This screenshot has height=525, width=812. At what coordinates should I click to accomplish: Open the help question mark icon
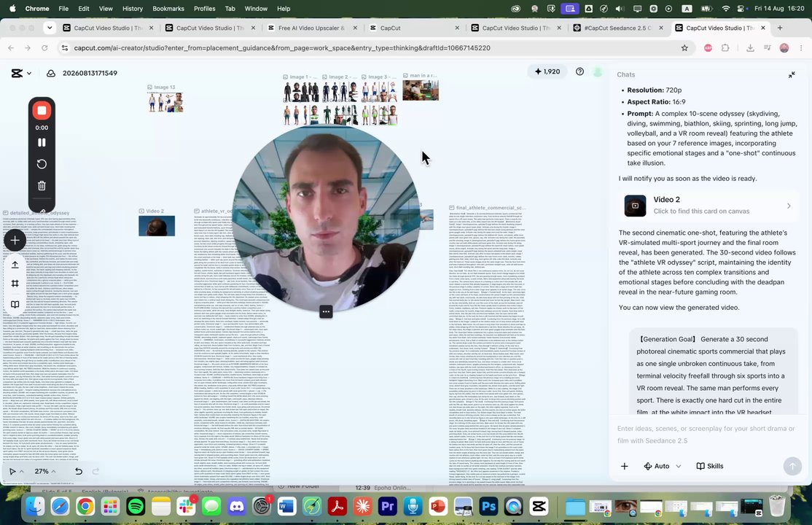click(x=580, y=71)
